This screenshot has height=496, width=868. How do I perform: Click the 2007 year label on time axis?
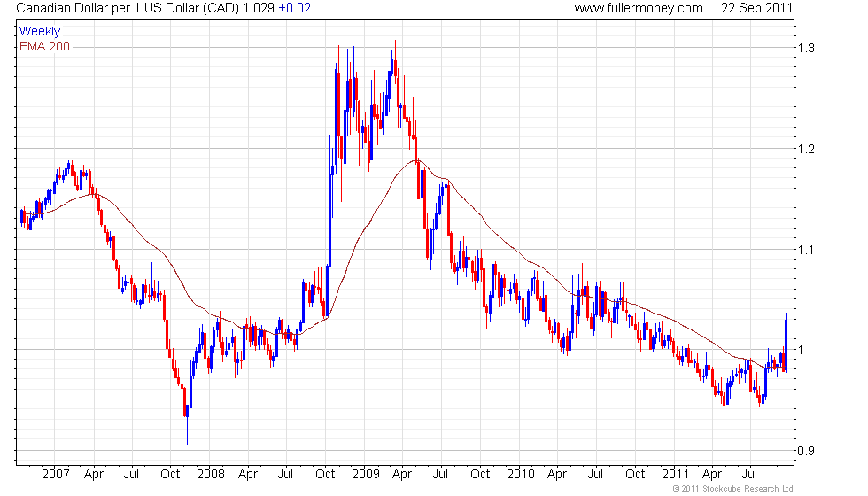55,475
